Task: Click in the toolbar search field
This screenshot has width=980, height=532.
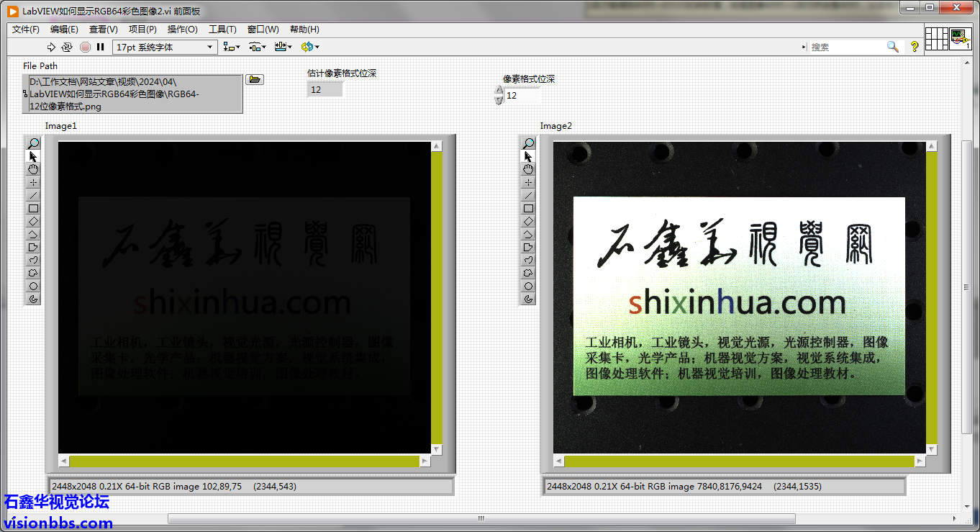Action: click(847, 47)
